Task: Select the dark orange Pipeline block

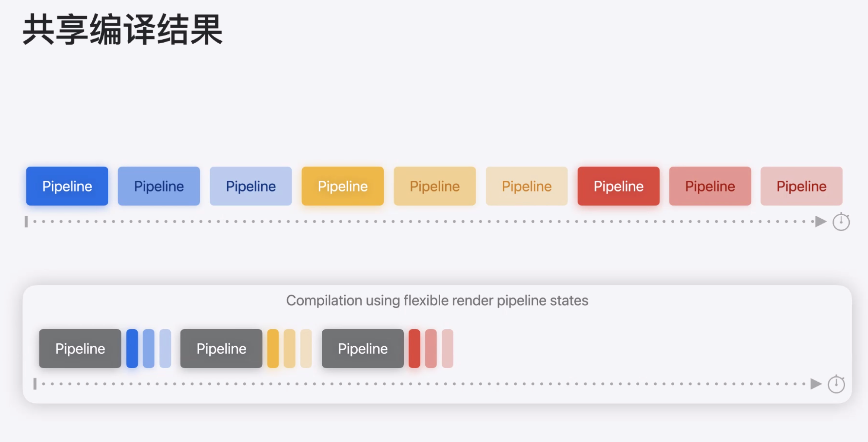Action: click(x=343, y=186)
